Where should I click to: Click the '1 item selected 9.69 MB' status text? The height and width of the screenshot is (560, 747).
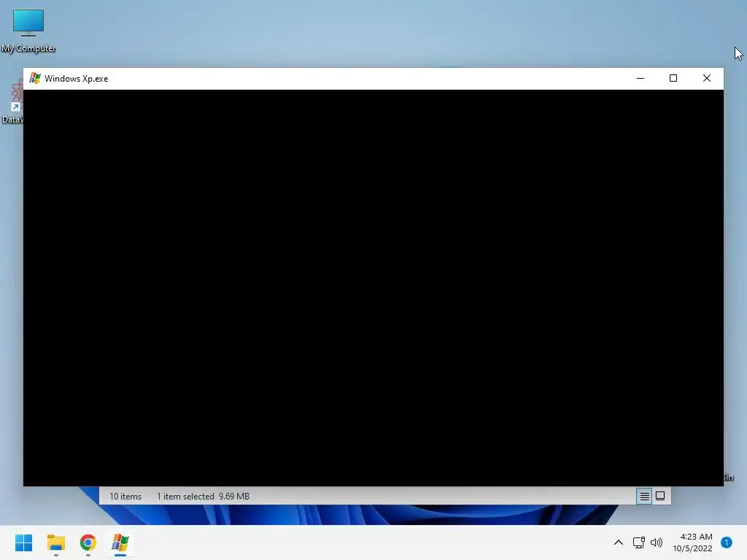click(x=203, y=496)
